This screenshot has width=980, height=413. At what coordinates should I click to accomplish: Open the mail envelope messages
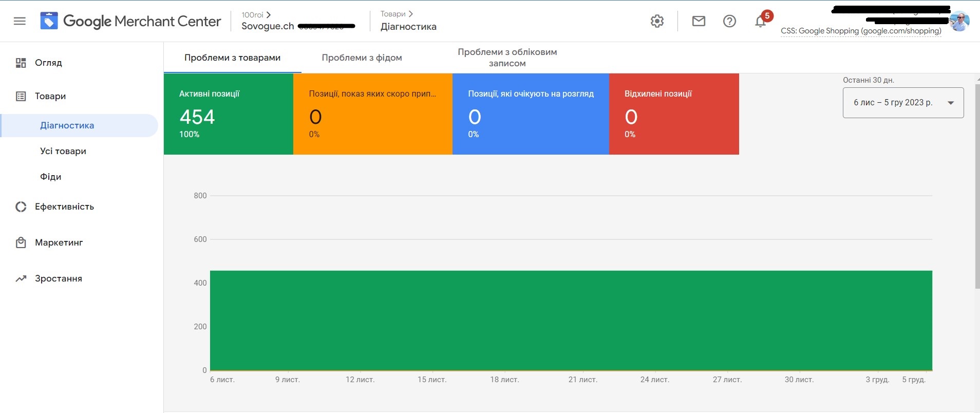699,21
